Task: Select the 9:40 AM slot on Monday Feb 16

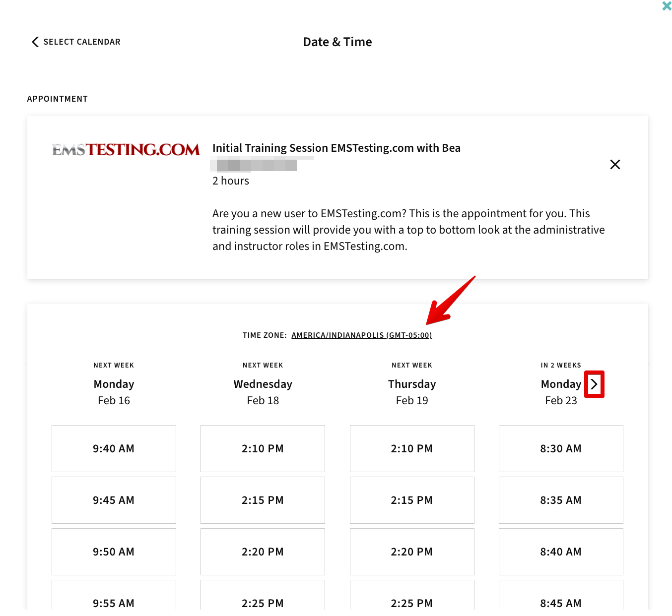Action: tap(114, 448)
